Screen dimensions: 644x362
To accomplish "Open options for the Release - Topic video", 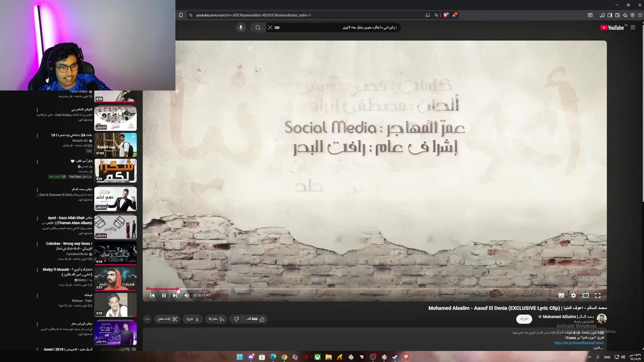I will [x=37, y=296].
